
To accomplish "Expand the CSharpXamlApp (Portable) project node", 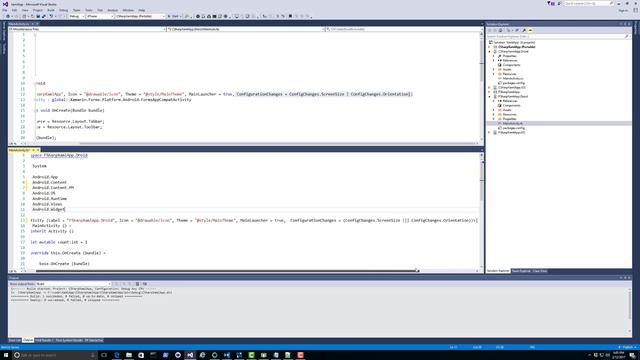I will [490, 47].
